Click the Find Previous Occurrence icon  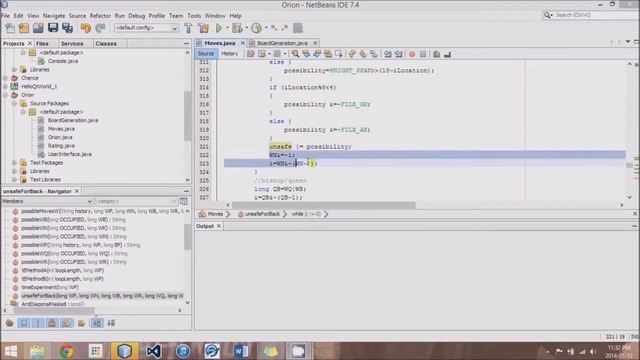coord(306,54)
